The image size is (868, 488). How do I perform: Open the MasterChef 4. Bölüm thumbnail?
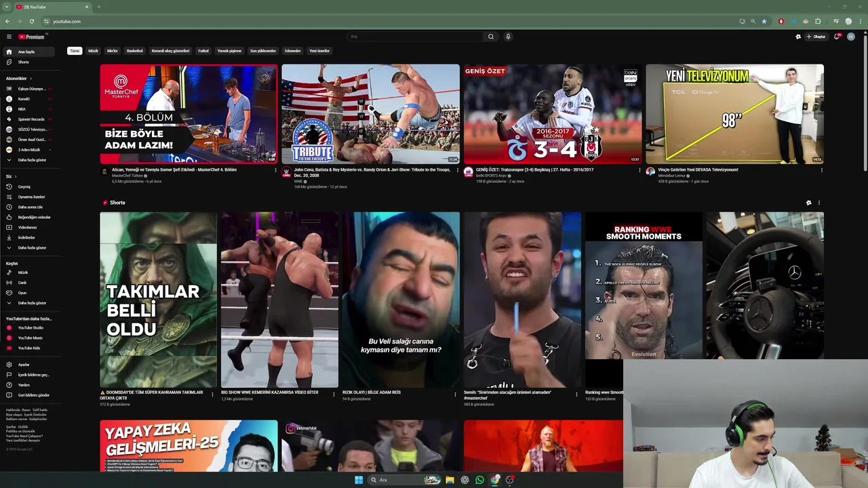click(189, 114)
